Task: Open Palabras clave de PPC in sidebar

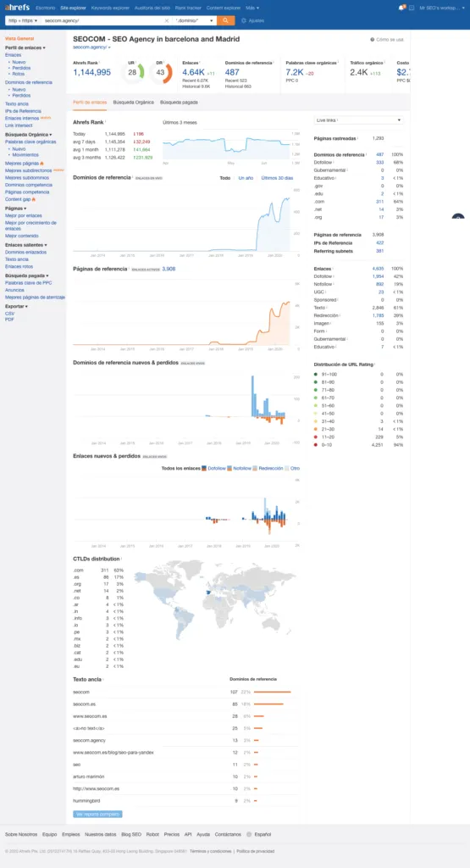Action: tap(28, 282)
